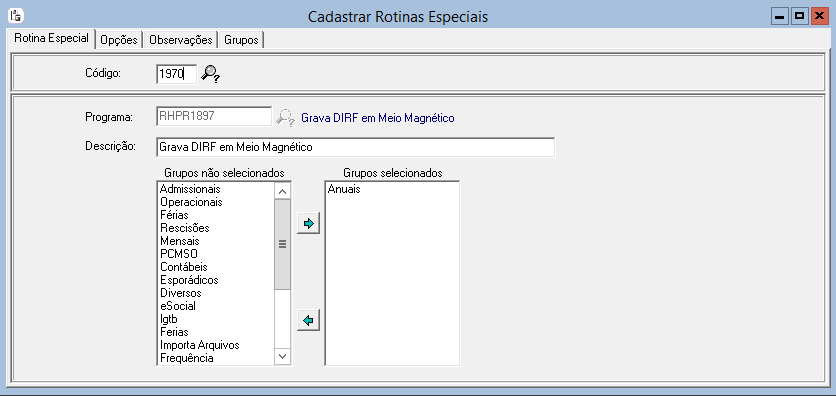Focus the Código input field
836x396 pixels.
[x=176, y=74]
